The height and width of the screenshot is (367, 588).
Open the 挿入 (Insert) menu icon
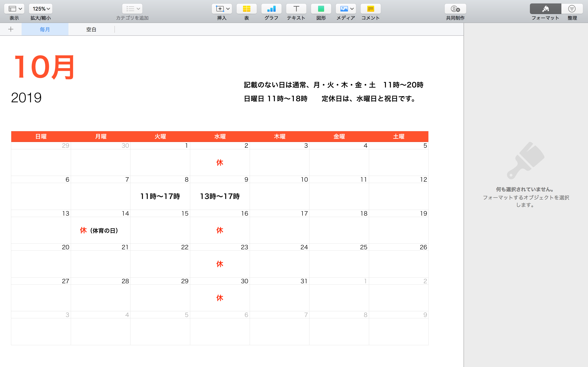click(x=220, y=8)
